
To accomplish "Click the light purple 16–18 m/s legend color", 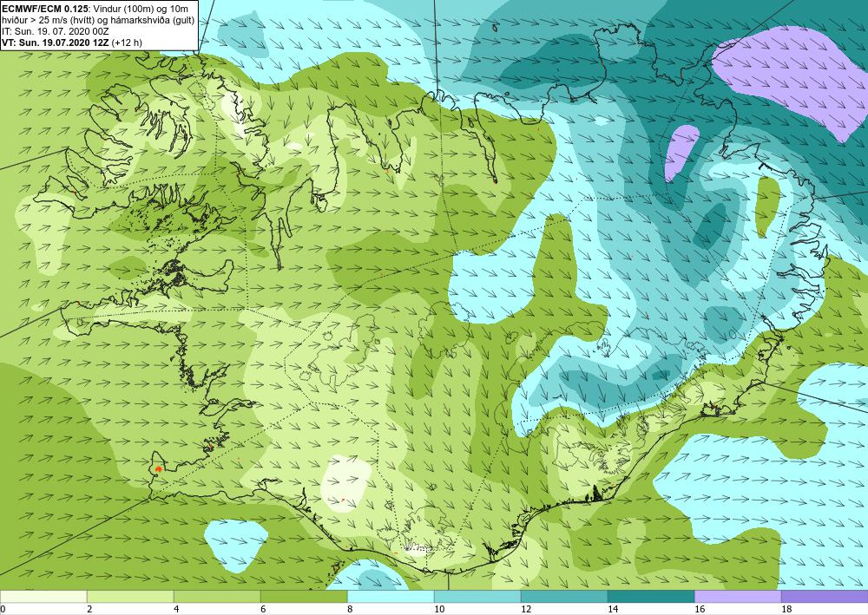I will (x=738, y=597).
